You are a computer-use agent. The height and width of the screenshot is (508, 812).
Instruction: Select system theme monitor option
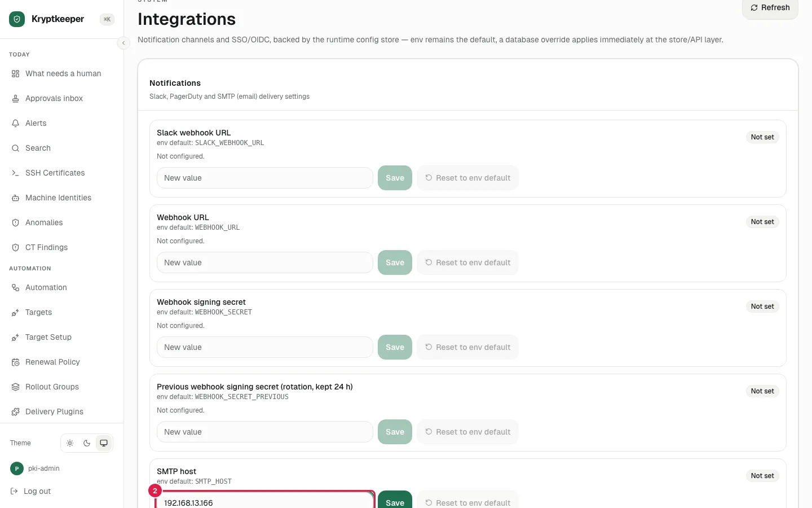(x=104, y=443)
